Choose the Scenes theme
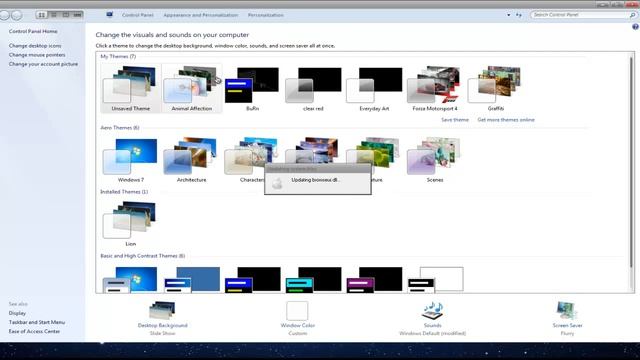 [x=435, y=160]
